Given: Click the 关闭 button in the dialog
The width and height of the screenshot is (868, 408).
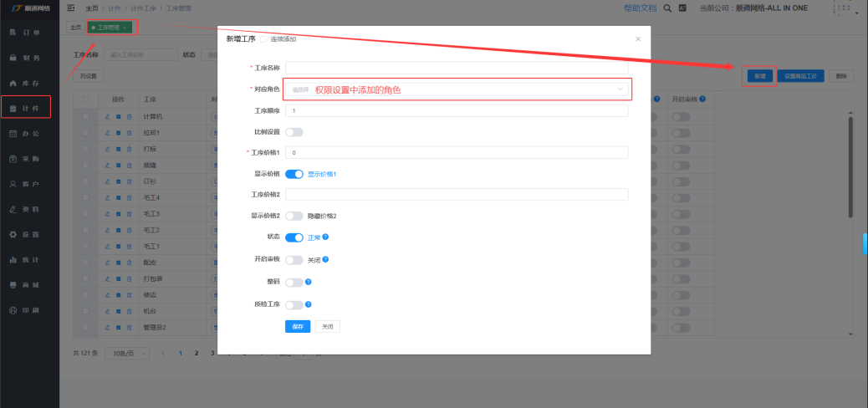Looking at the screenshot, I should (328, 327).
